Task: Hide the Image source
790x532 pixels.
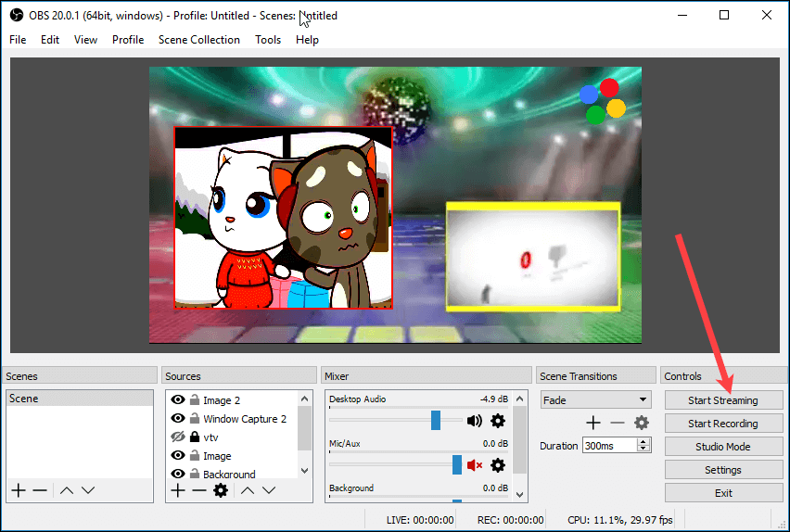Action: [x=178, y=455]
